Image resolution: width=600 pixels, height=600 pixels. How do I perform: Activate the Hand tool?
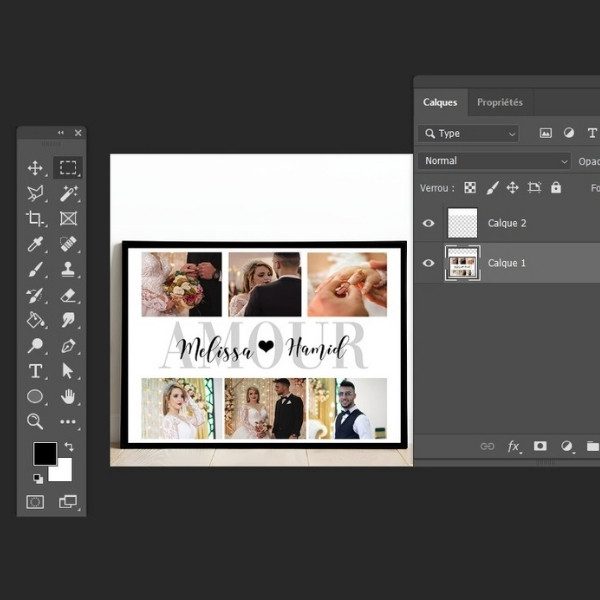tap(68, 396)
